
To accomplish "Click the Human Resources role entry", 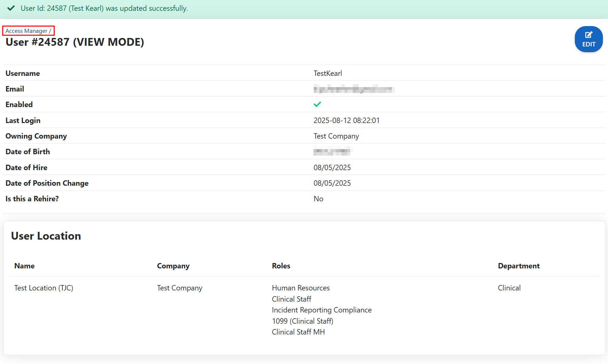I will [301, 288].
